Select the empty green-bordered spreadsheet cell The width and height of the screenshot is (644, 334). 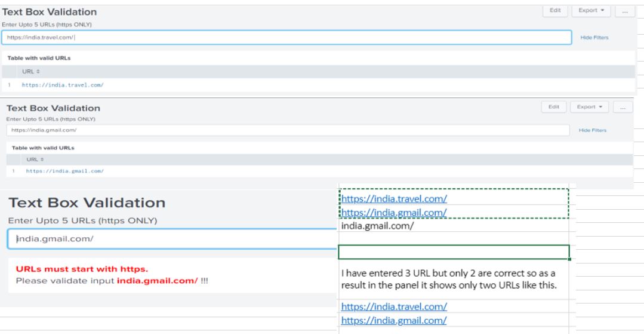pos(454,252)
